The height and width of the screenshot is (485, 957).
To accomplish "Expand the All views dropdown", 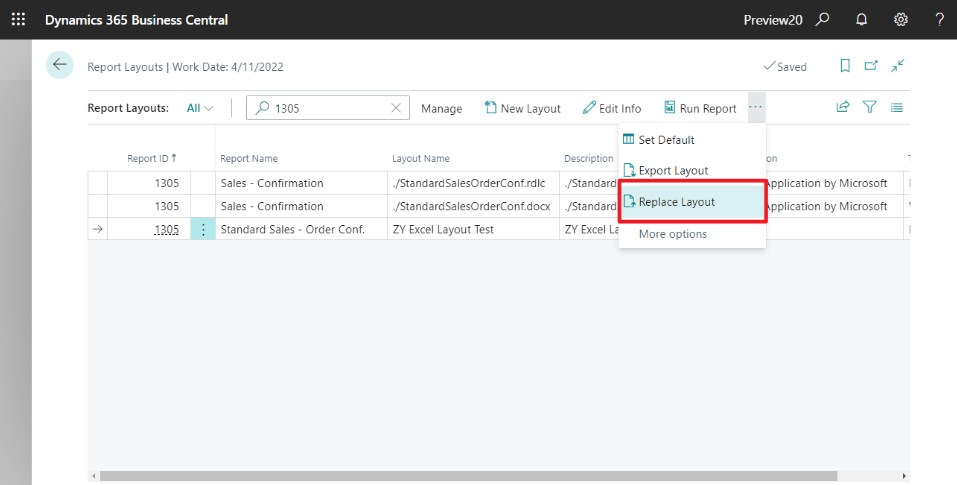I will coord(200,108).
